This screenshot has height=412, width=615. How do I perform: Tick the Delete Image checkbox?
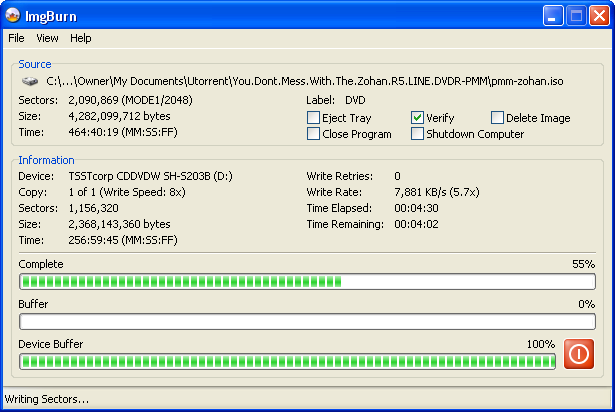[497, 117]
